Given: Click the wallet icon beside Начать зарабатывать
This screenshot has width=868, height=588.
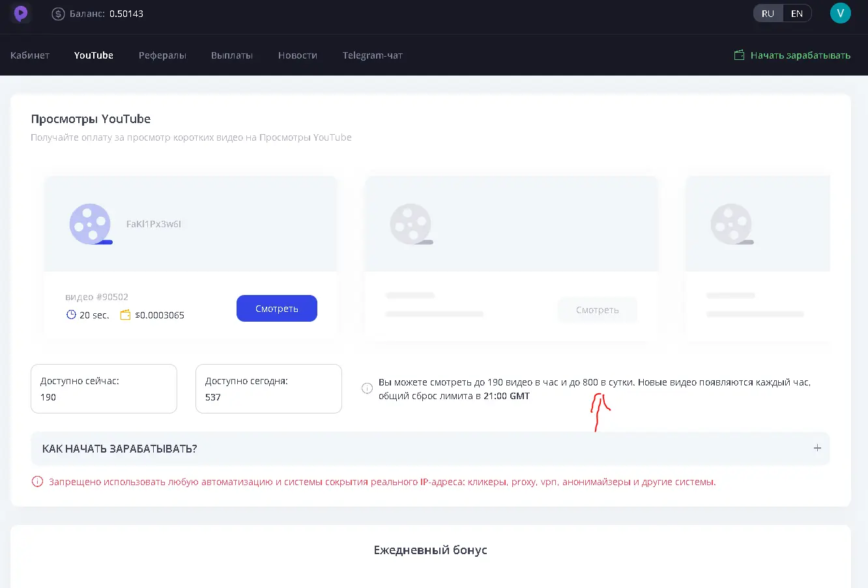Looking at the screenshot, I should click(x=739, y=55).
